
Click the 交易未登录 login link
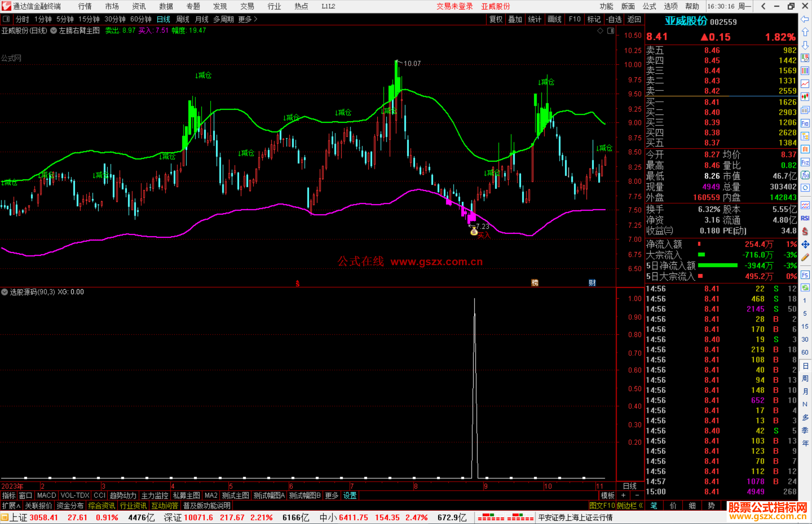pos(454,6)
